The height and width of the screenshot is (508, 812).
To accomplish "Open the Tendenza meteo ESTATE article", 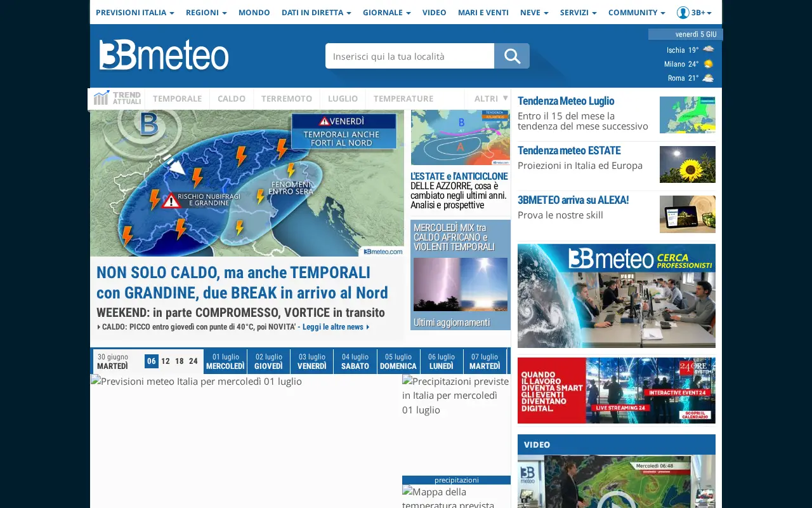I will 569,150.
